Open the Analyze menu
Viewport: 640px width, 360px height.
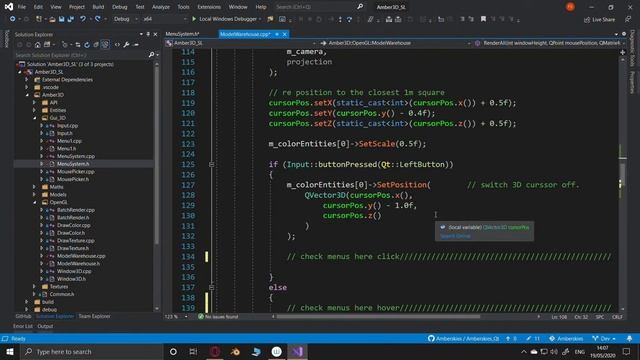click(161, 7)
